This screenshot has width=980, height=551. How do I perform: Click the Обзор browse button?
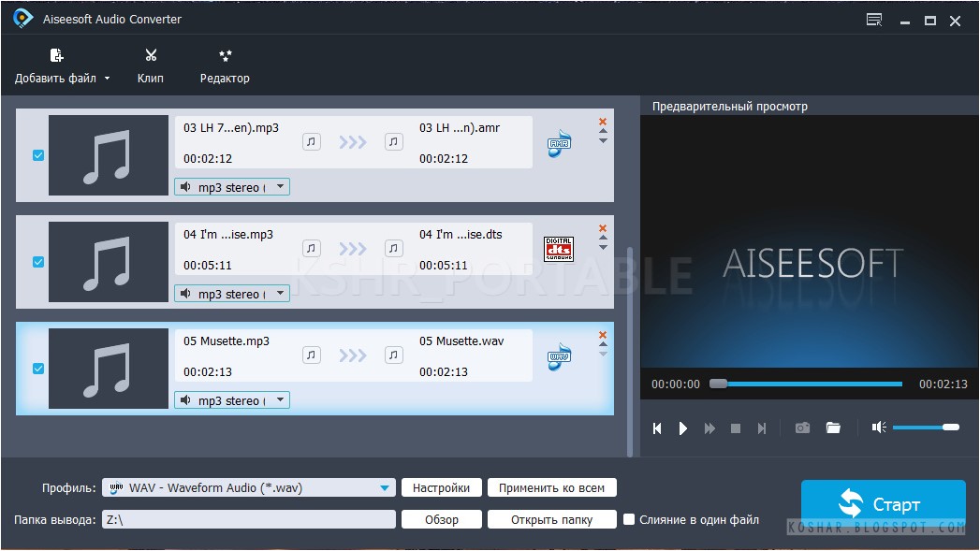[x=441, y=520]
